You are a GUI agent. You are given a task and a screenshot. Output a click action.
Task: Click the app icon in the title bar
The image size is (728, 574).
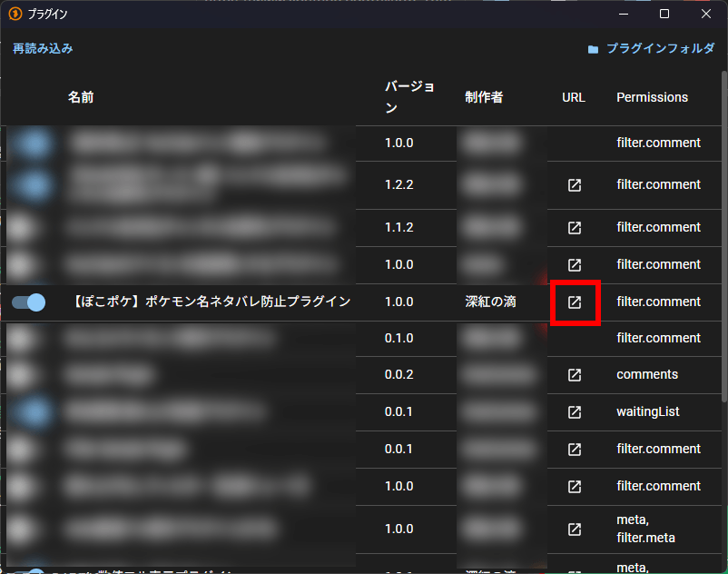[x=15, y=14]
